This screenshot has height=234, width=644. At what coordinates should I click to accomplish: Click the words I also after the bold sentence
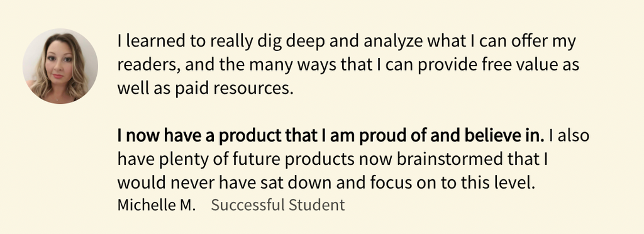569,135
